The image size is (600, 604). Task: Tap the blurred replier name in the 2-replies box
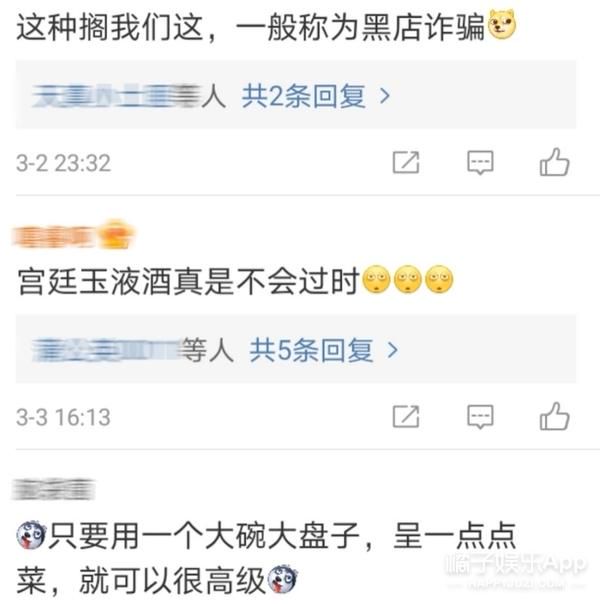pos(116,96)
